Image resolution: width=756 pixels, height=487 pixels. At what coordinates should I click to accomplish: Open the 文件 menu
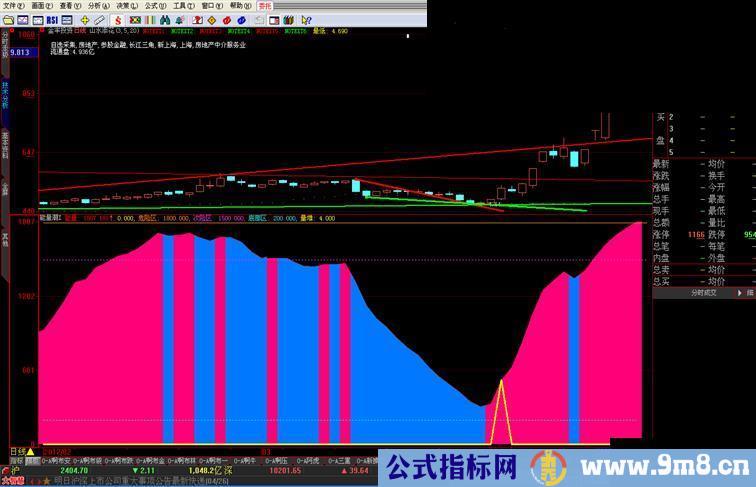(13, 6)
